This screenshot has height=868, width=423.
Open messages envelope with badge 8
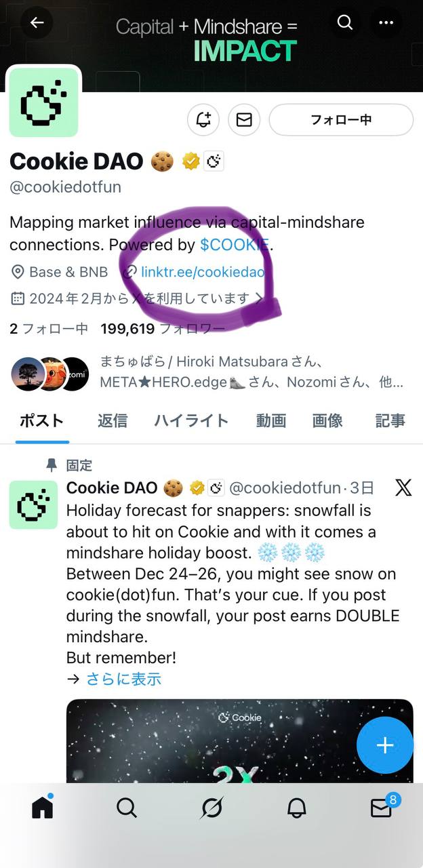pyautogui.click(x=382, y=806)
